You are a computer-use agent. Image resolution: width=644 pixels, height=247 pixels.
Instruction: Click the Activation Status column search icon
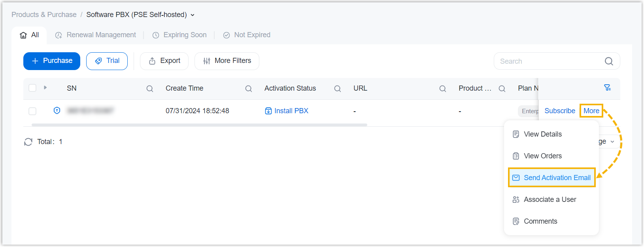click(x=338, y=89)
